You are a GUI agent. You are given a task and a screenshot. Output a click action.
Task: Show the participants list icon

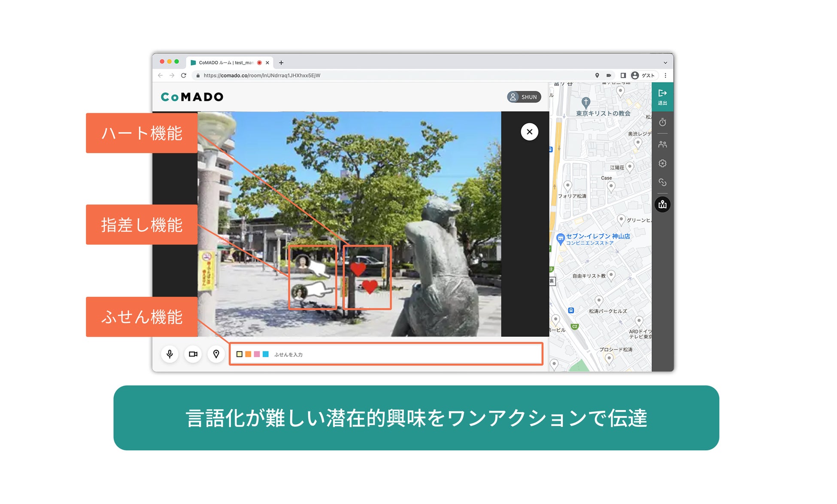[x=662, y=145]
